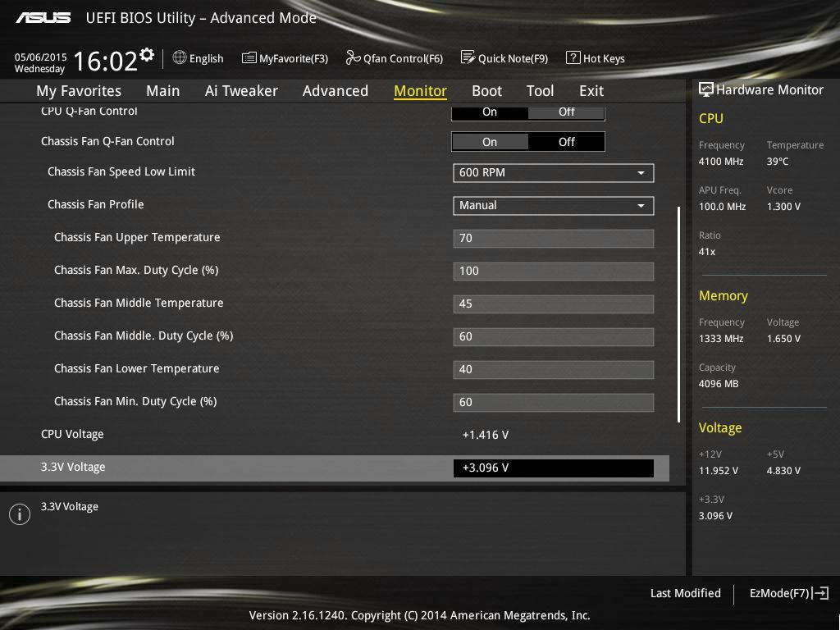Open the My Favorites tab
Viewport: 840px width, 630px height.
[79, 91]
